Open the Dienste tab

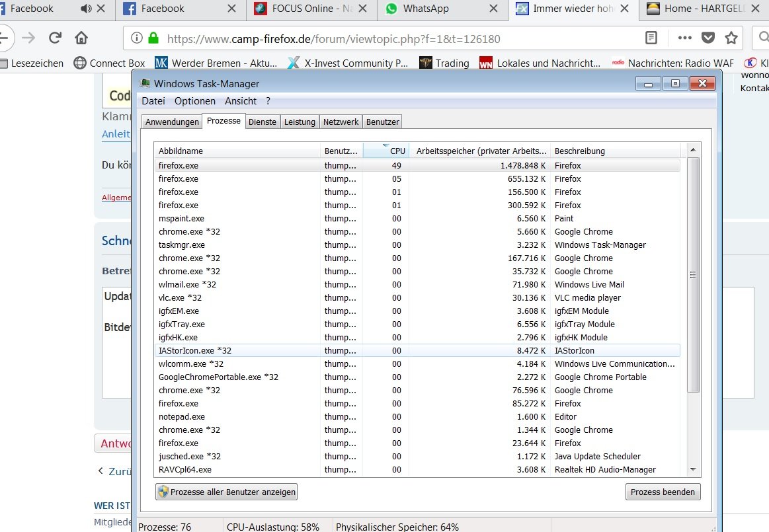(263, 122)
